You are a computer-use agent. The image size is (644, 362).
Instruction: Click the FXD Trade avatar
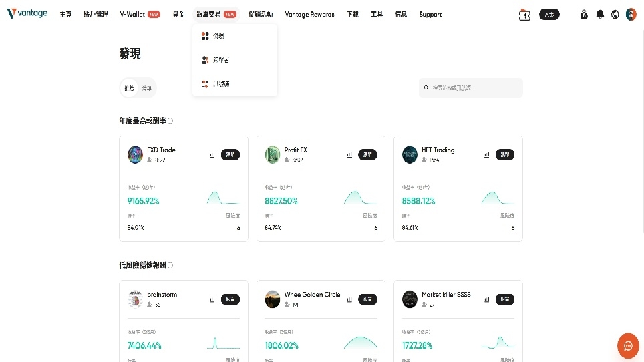click(x=135, y=155)
